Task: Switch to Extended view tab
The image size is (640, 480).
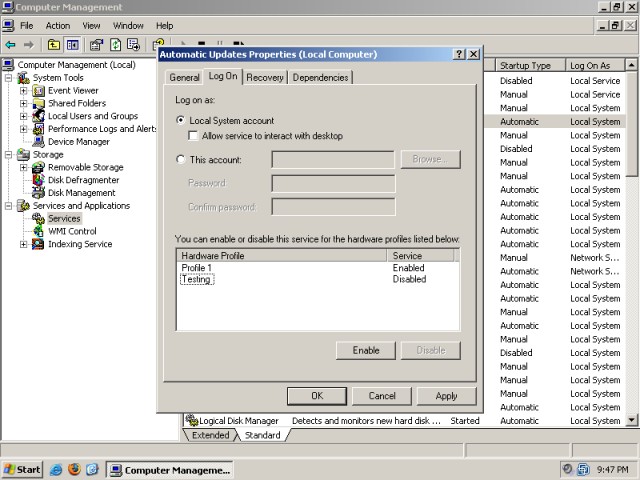Action: 210,435
